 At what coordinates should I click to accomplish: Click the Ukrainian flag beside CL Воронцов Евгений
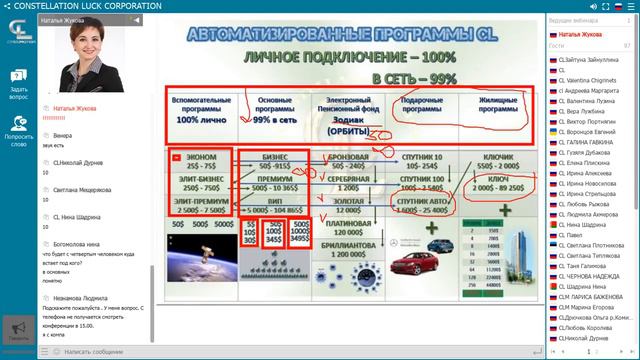coord(553,132)
